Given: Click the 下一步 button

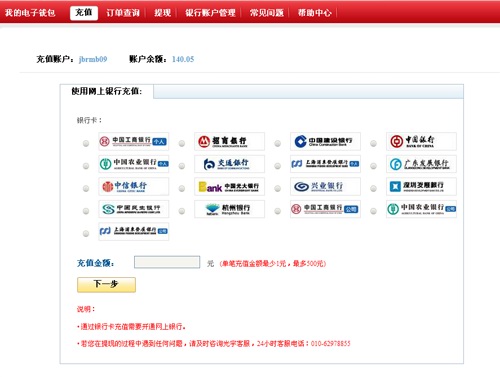Looking at the screenshot, I should pyautogui.click(x=106, y=284).
